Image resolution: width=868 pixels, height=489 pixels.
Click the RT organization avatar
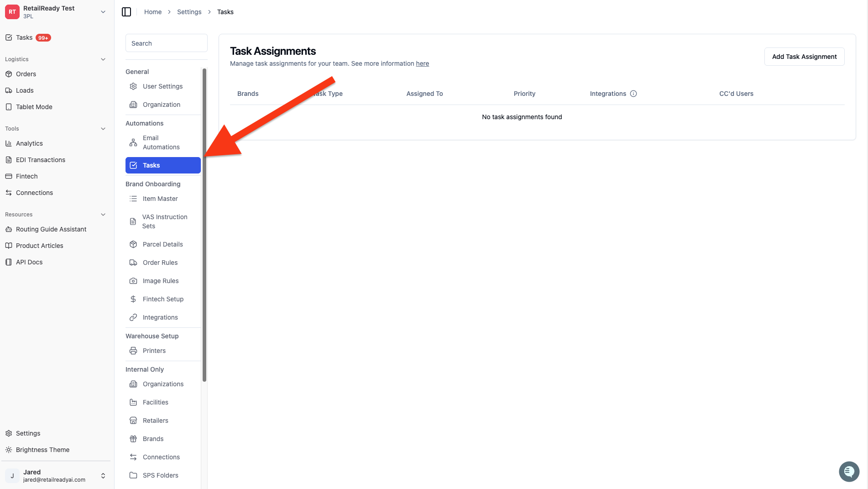click(x=12, y=12)
